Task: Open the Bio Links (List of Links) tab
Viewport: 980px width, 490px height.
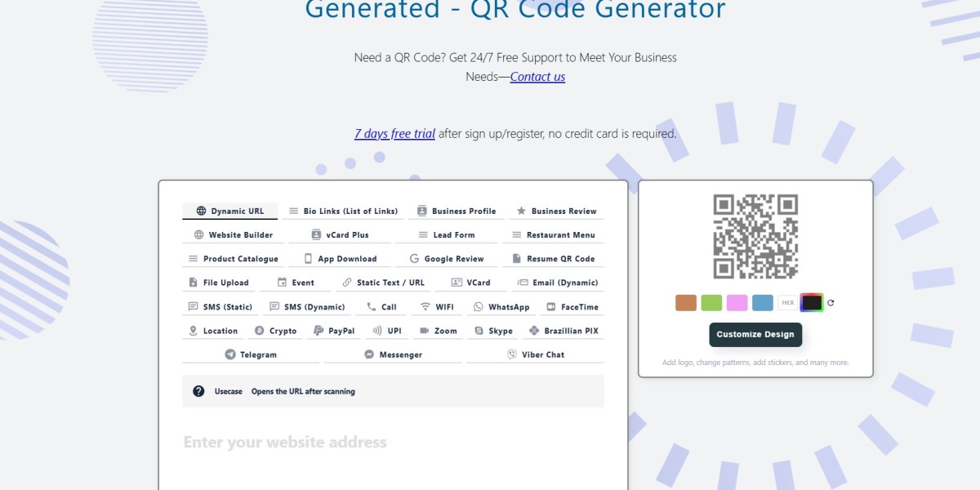Action: pyautogui.click(x=344, y=211)
